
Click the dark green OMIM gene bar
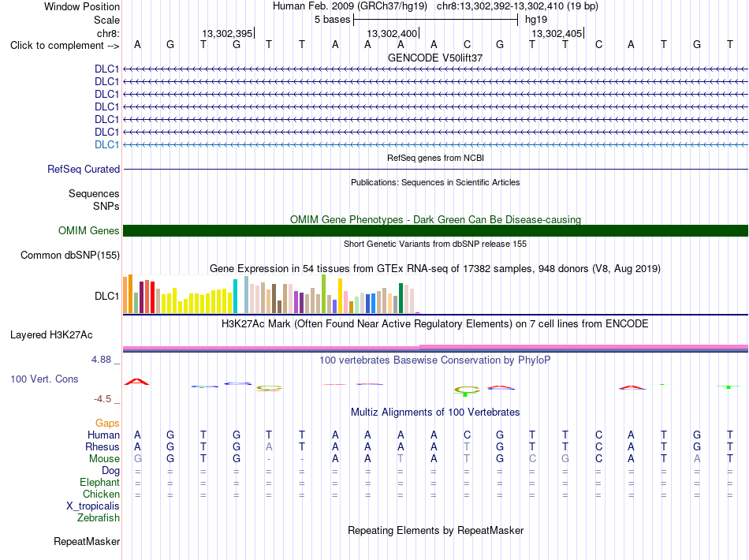pyautogui.click(x=435, y=231)
